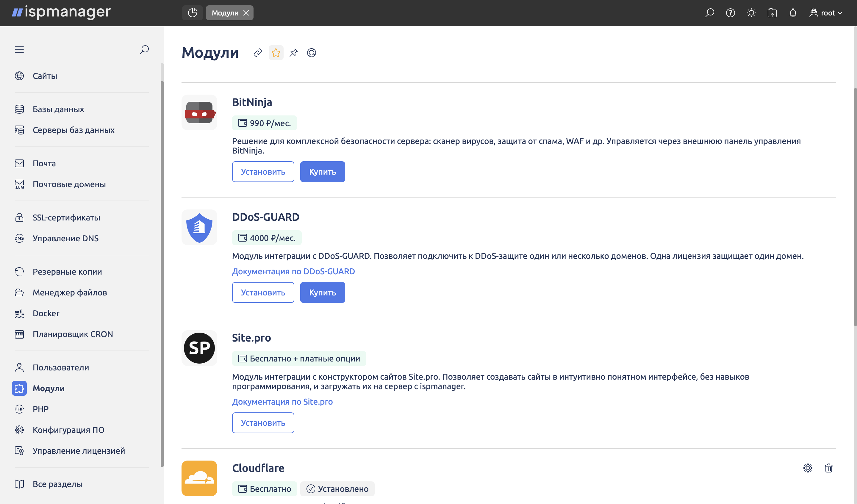
Task: Close the Модули tab
Action: coord(246,13)
